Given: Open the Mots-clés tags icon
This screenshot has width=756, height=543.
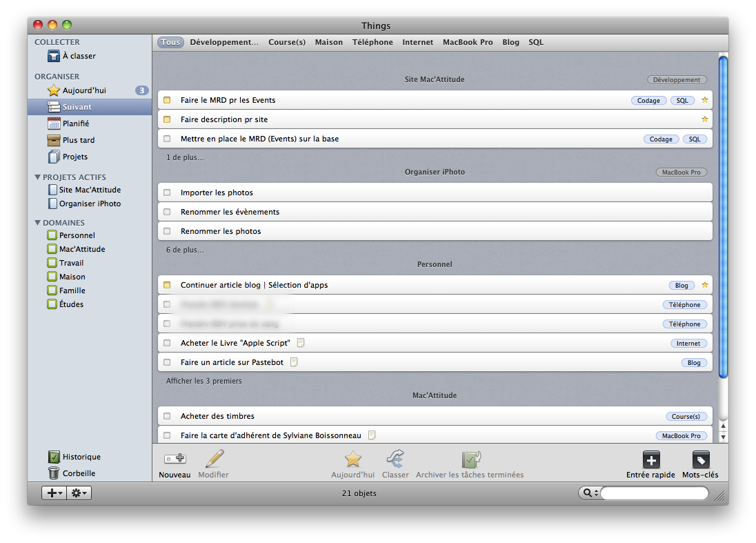Looking at the screenshot, I should 701,460.
